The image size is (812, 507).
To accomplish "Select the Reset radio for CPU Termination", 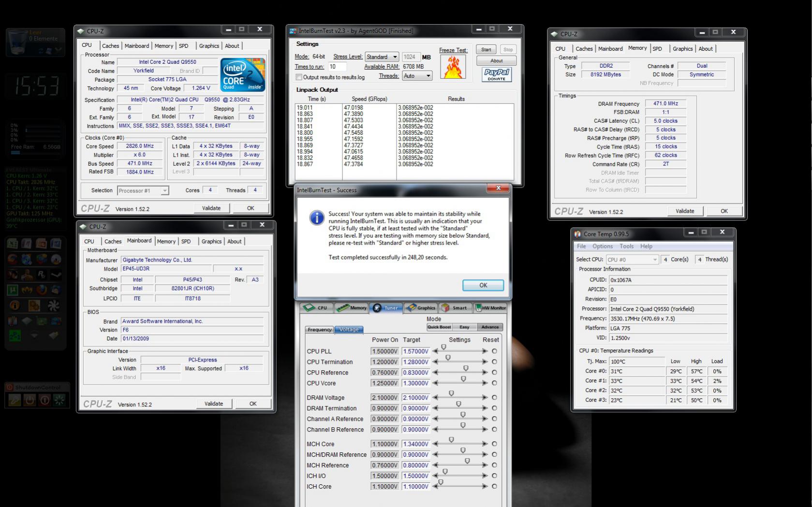I will 494,362.
